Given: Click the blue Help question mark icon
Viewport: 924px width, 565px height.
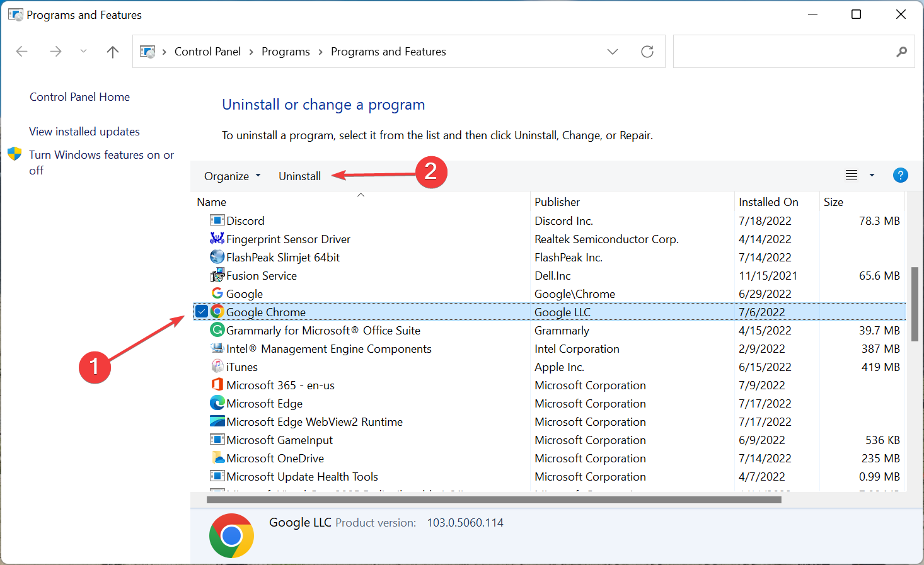Looking at the screenshot, I should (x=900, y=175).
